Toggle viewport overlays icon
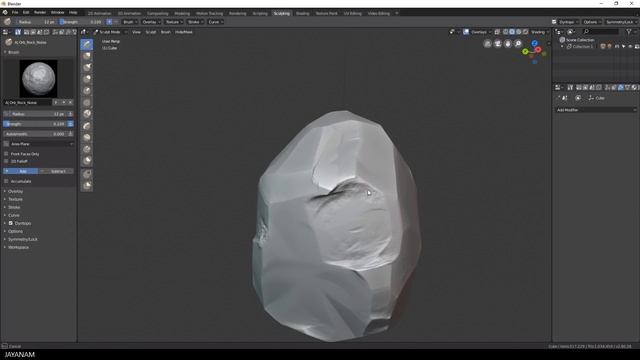640x360 pixels. click(x=466, y=32)
